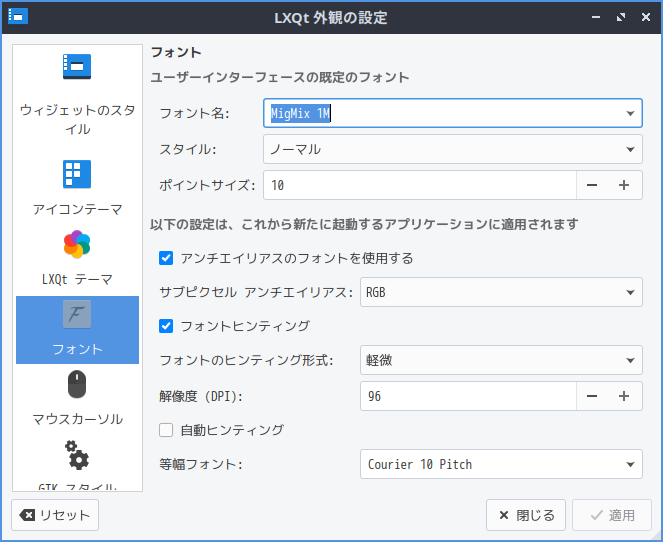
Task: Enable 自動ヒンティング checkbox
Action: coord(166,430)
